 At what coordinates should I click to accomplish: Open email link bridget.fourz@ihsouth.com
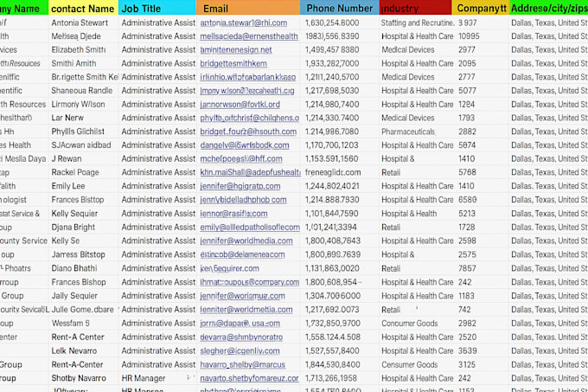click(x=248, y=132)
